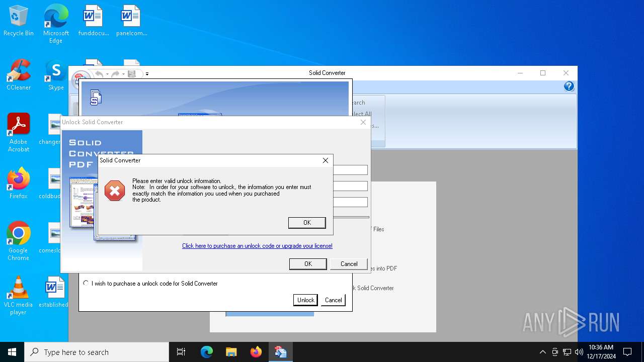
Task: Close the Unlock Solid Converter dialog
Action: pyautogui.click(x=363, y=122)
